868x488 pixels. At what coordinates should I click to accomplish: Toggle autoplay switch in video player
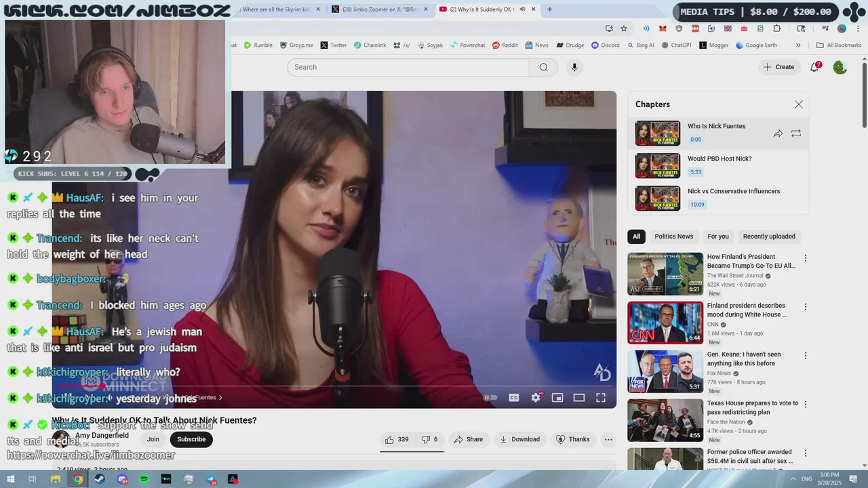(490, 398)
